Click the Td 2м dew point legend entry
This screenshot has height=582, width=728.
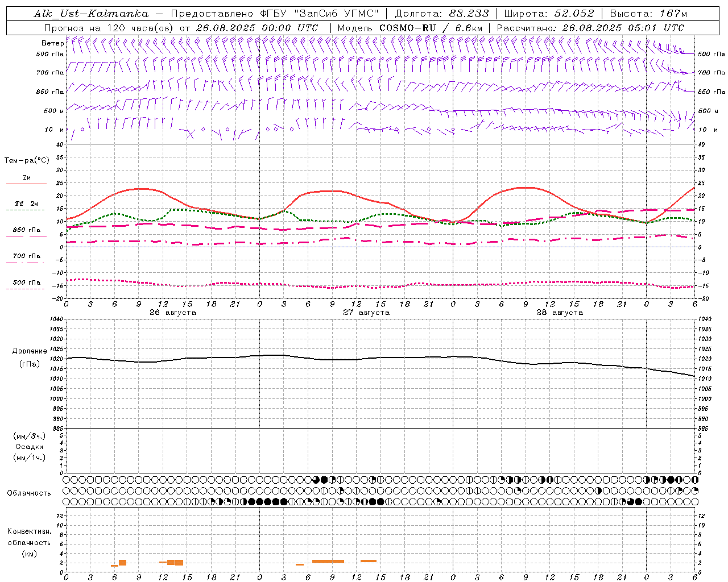point(27,203)
